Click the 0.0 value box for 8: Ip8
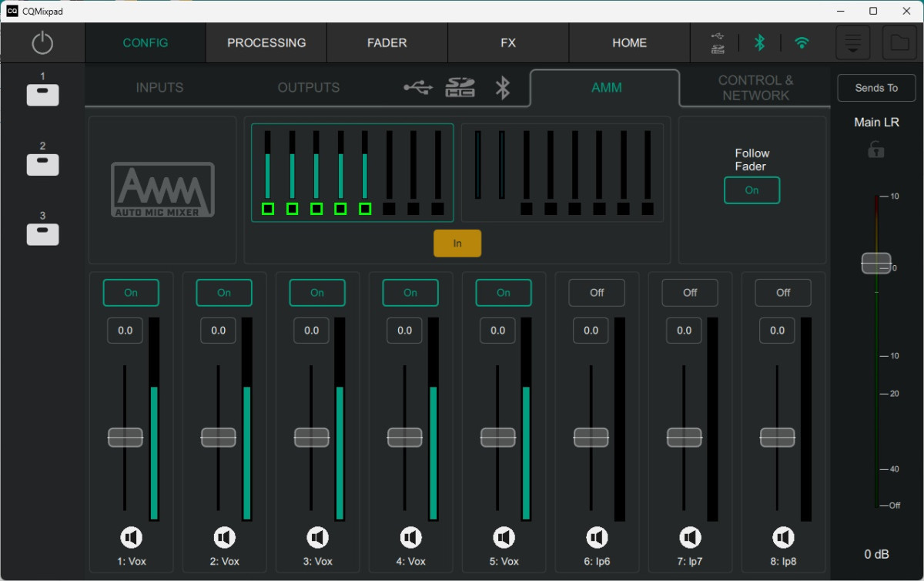The height and width of the screenshot is (581, 924). click(x=778, y=331)
